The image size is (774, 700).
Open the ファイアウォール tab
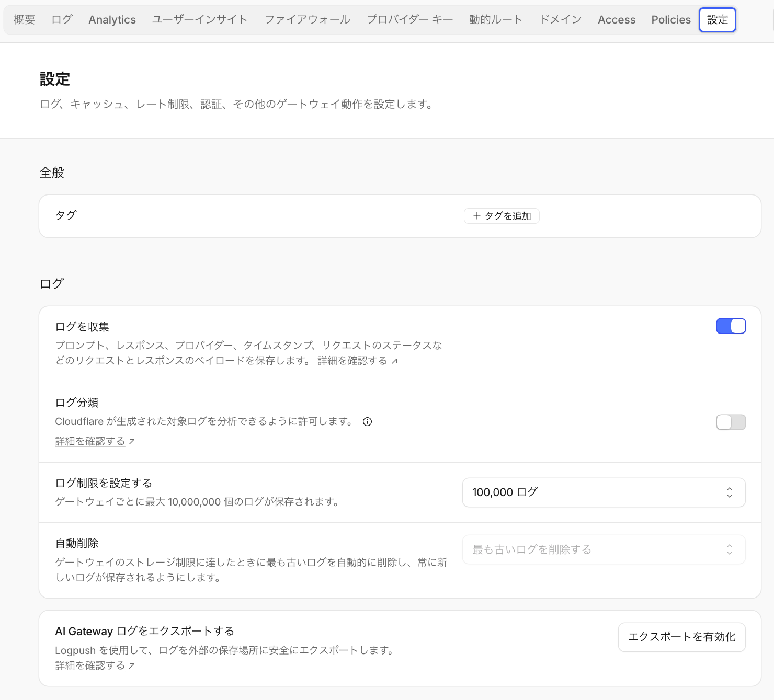(x=307, y=20)
